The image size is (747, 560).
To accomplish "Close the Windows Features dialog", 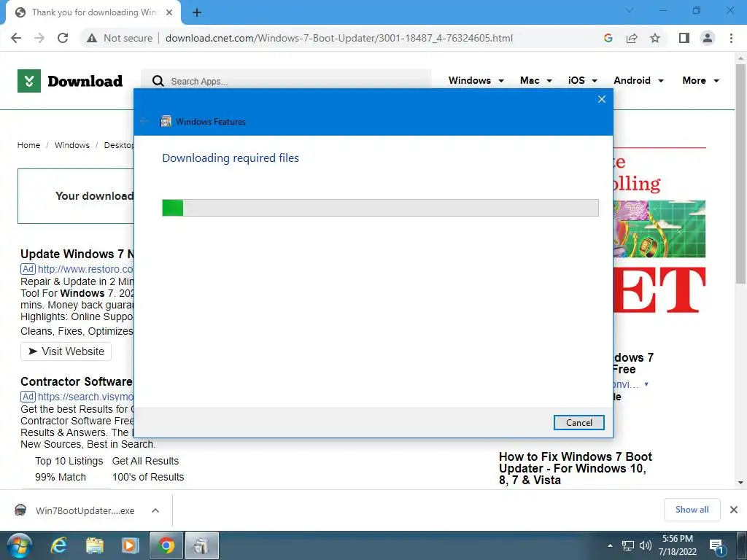I will (x=602, y=99).
